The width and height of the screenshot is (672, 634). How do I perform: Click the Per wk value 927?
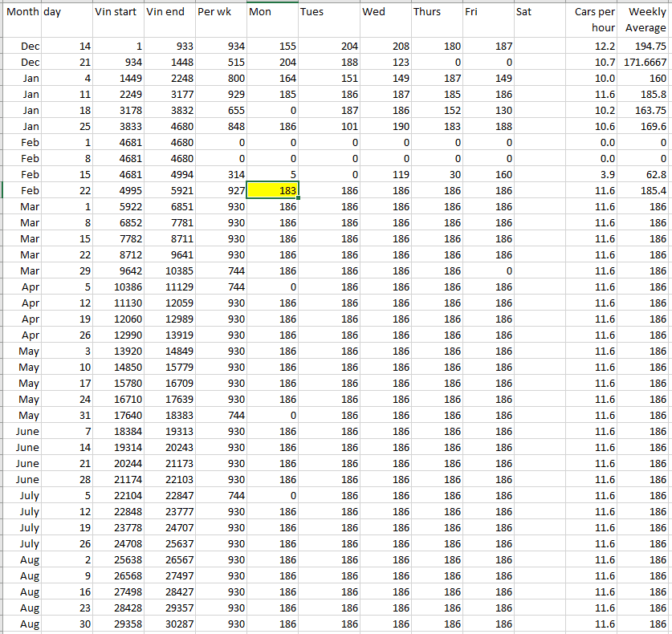(220, 191)
